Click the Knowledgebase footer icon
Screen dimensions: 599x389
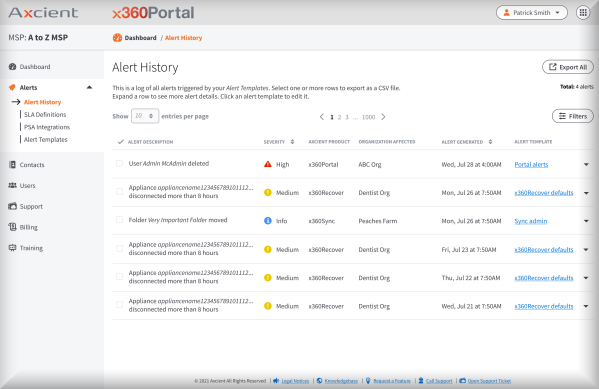[319, 381]
